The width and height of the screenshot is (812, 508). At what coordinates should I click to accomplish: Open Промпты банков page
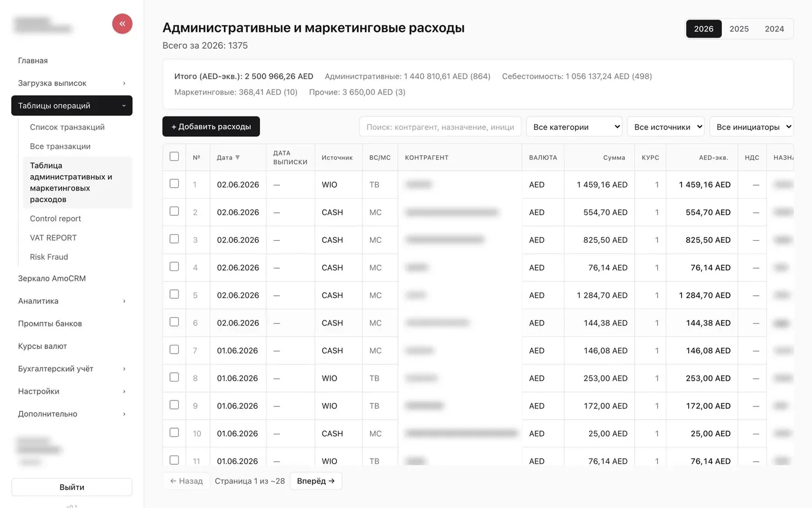pos(72,324)
